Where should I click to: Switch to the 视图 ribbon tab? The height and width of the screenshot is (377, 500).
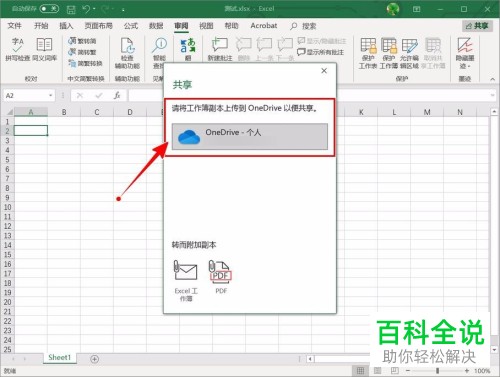click(x=206, y=26)
